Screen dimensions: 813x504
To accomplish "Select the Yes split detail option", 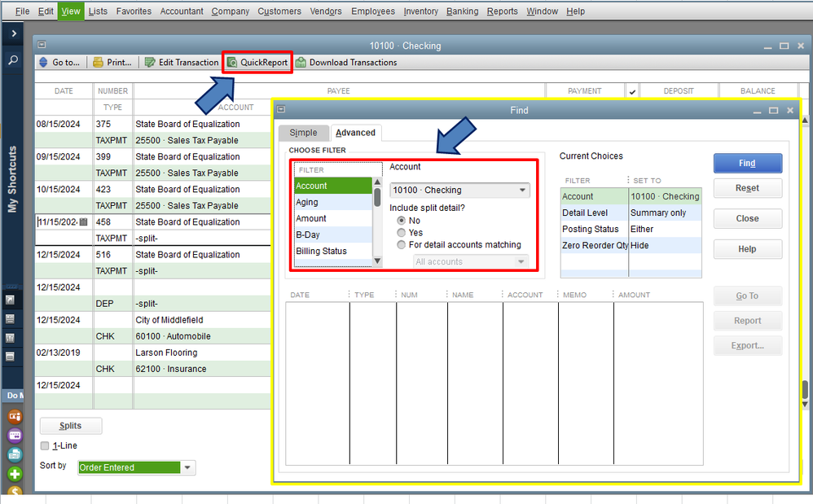I will tap(402, 233).
